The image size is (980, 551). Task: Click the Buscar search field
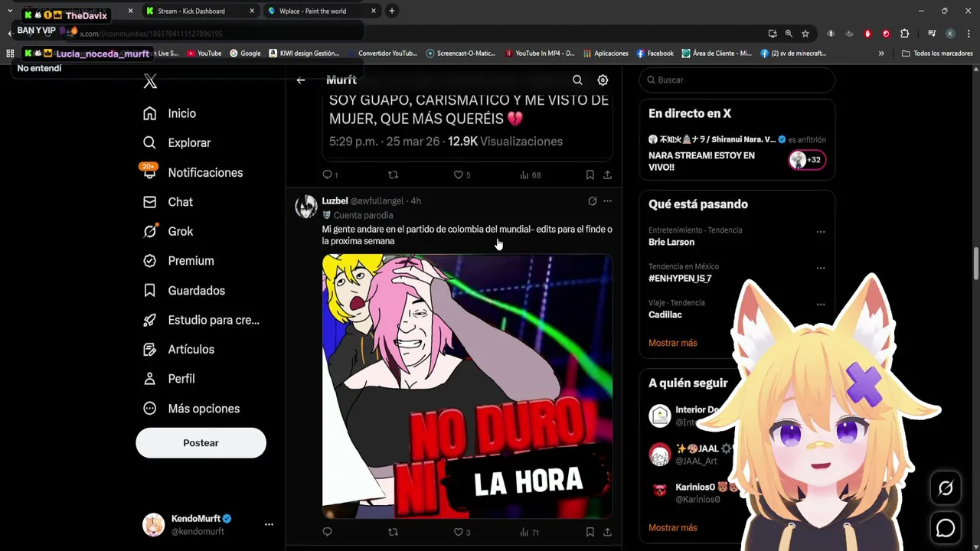click(737, 80)
